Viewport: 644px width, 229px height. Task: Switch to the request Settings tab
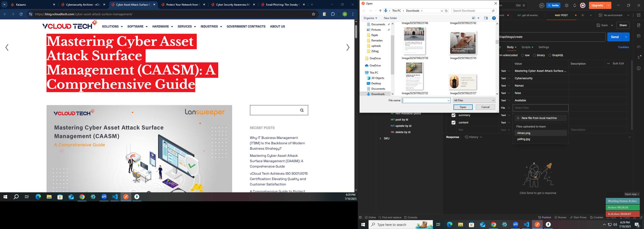click(544, 47)
